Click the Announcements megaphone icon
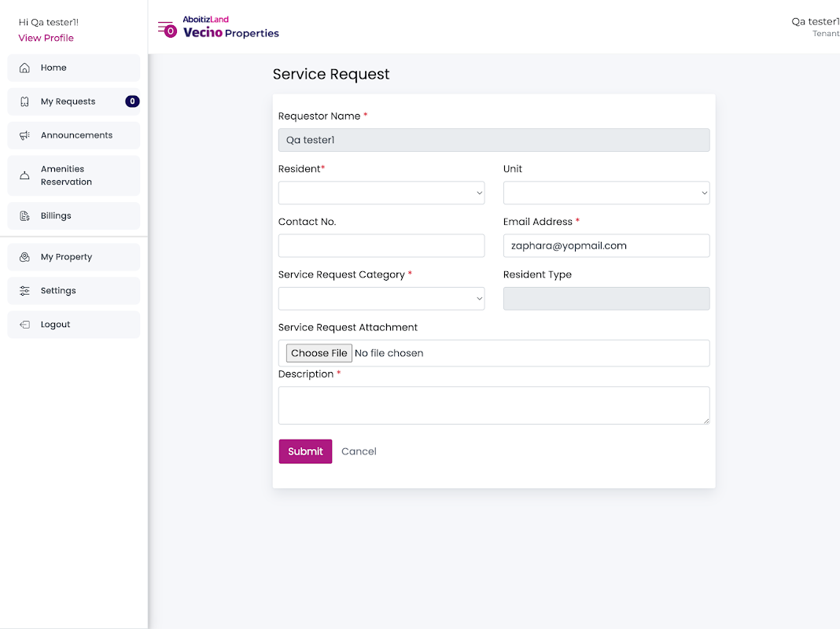Image resolution: width=840 pixels, height=629 pixels. point(24,135)
